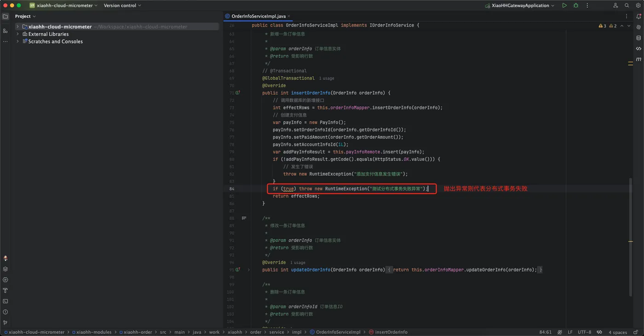
Task: Run XiaoHHGatewayApplication with green play icon
Action: coord(564,6)
